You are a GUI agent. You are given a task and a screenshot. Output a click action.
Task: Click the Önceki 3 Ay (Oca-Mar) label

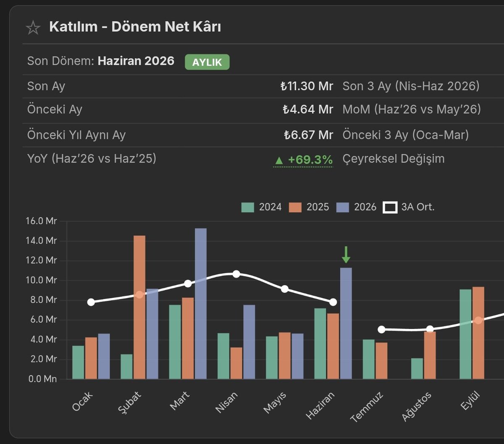pos(406,135)
